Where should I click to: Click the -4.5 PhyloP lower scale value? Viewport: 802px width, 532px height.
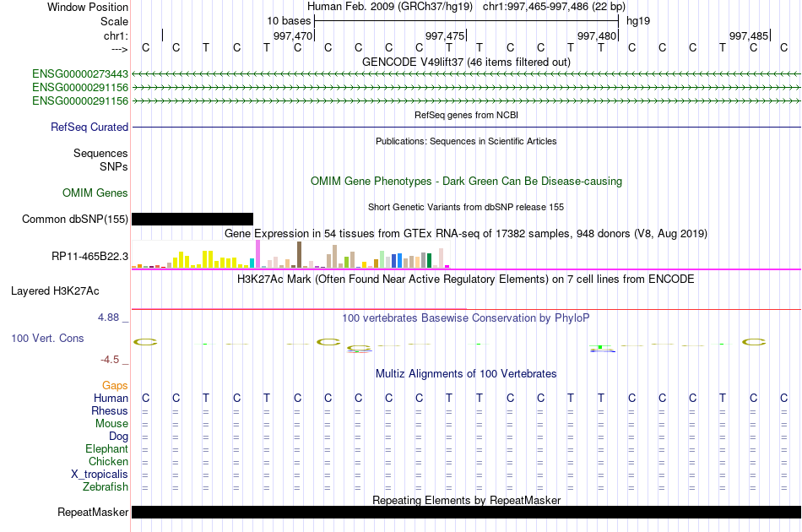[x=110, y=360]
